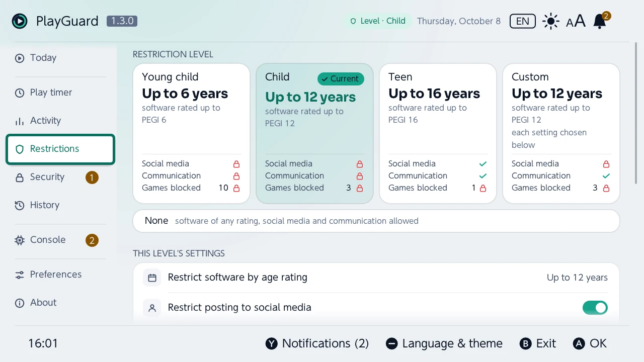Click the version 1.3.0 badge
Image resolution: width=644 pixels, height=362 pixels.
[x=122, y=21]
